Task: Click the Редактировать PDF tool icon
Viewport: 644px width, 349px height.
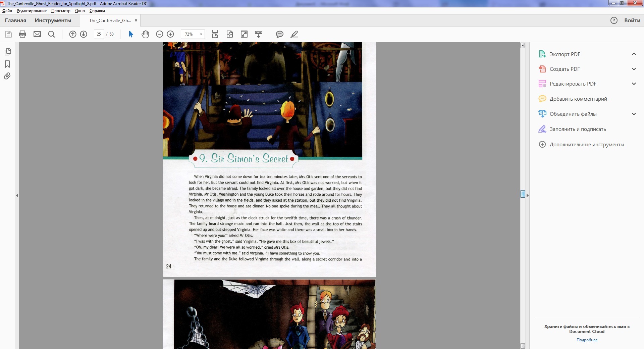Action: (x=542, y=84)
